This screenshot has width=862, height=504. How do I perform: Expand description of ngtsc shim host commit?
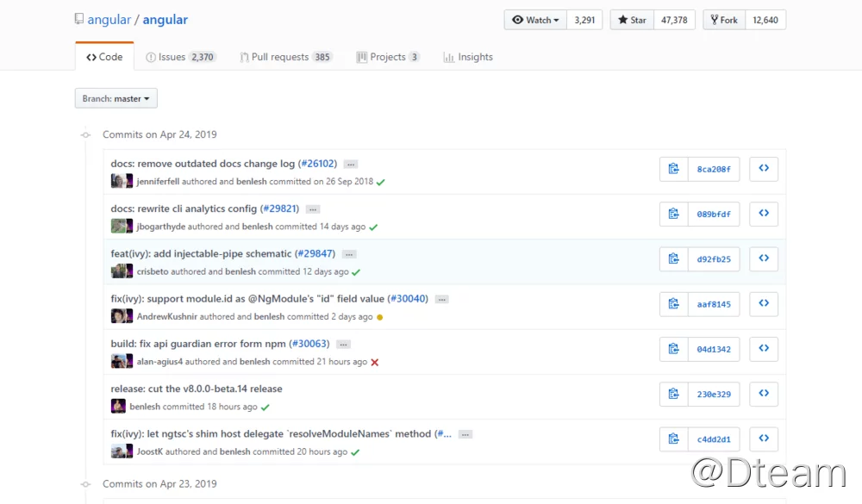(465, 435)
